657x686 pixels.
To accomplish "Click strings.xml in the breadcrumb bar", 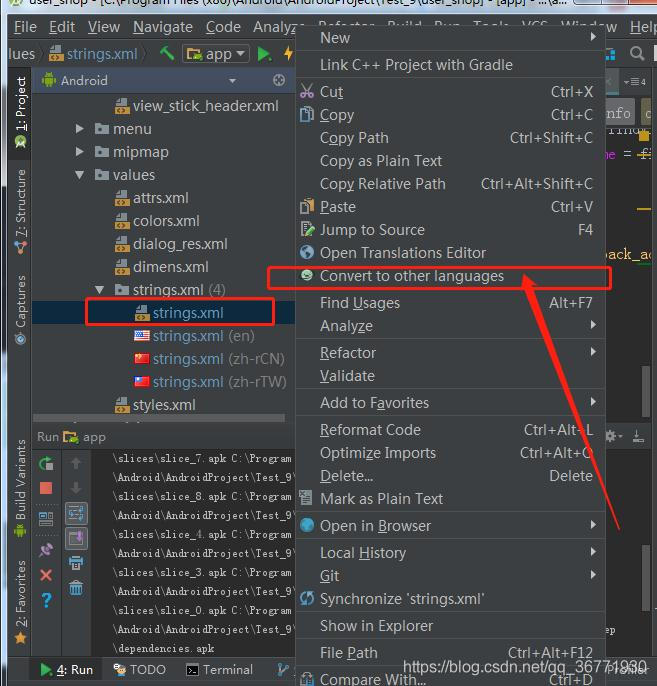I will point(93,54).
